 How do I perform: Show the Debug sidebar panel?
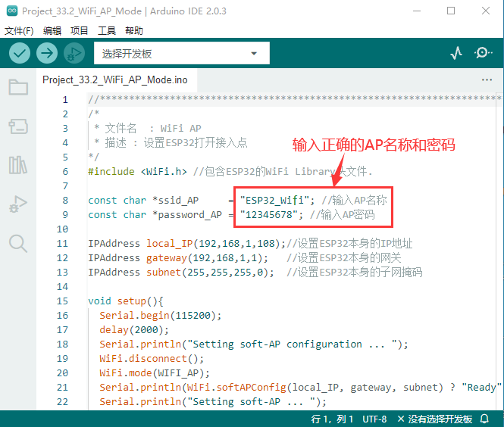click(x=18, y=204)
